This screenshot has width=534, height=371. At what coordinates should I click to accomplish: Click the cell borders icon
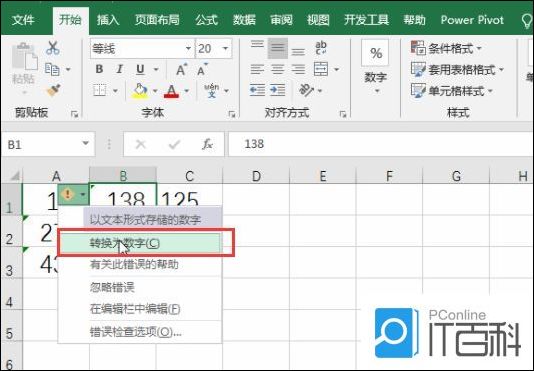point(100,91)
